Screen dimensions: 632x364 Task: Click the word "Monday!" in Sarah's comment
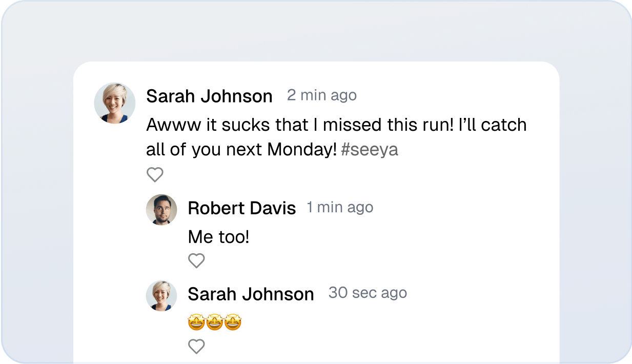tap(302, 150)
